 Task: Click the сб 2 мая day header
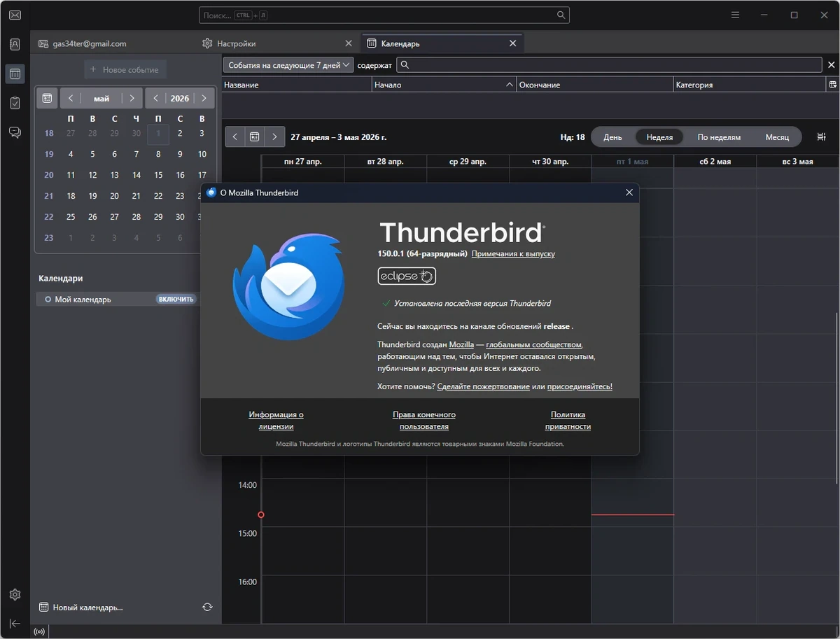(x=715, y=162)
